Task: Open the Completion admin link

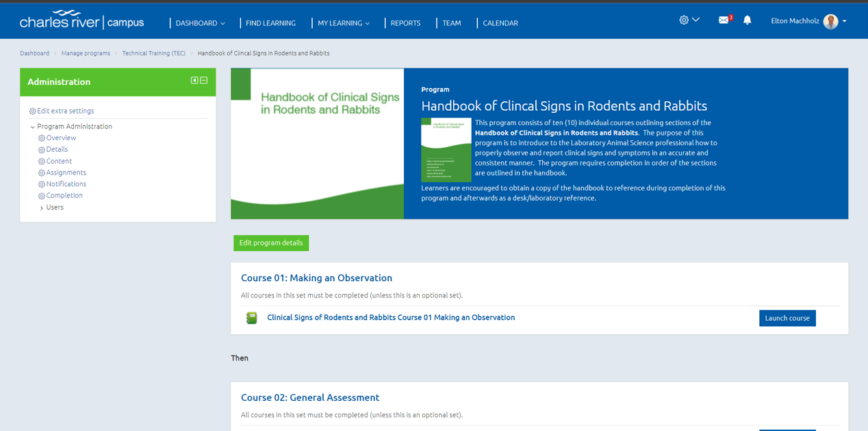Action: [x=64, y=196]
